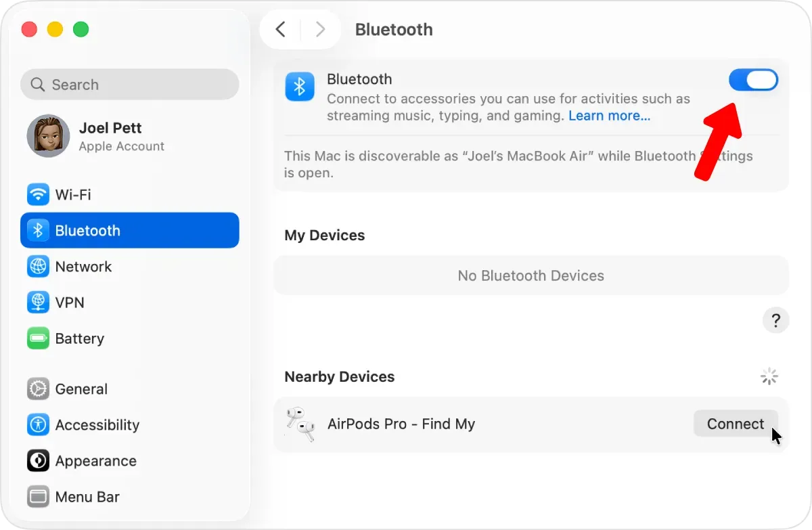
Task: Click the VPN icon in sidebar
Action: click(x=38, y=303)
